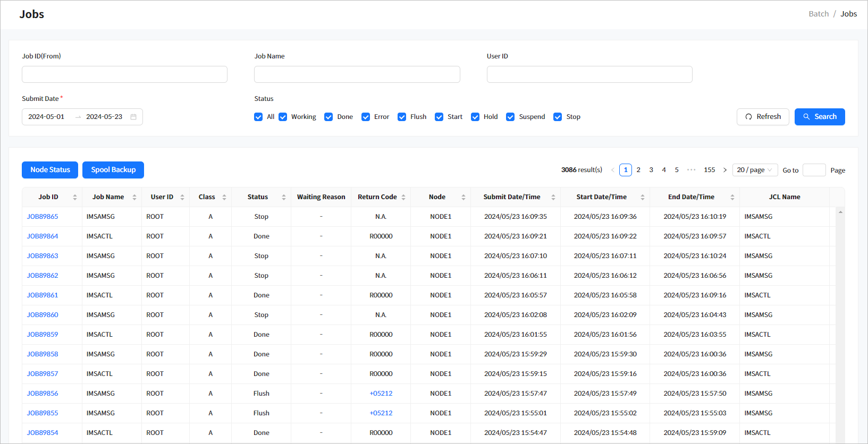Toggle the Error status checkbox
Screen dimensions: 868x444
pos(366,117)
